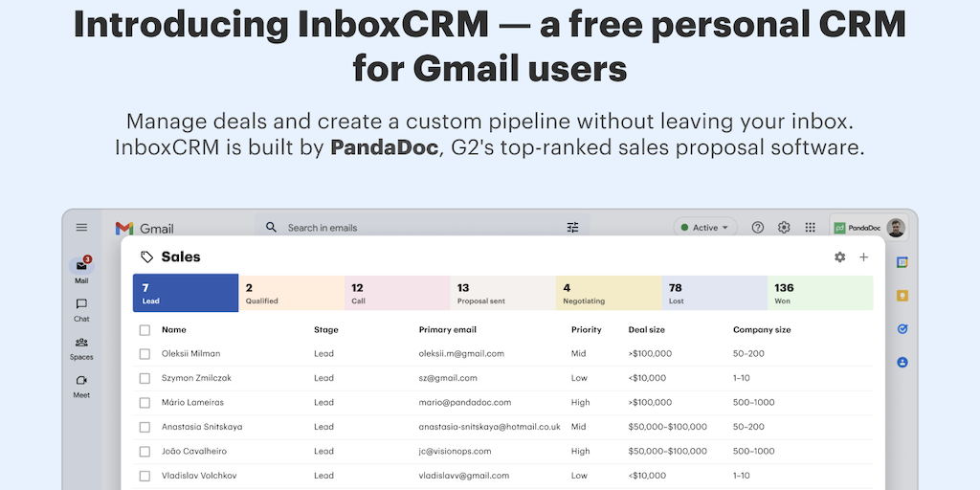Viewport: 980px width, 490px height.
Task: Open Sales pipeline settings gear
Action: tap(840, 257)
